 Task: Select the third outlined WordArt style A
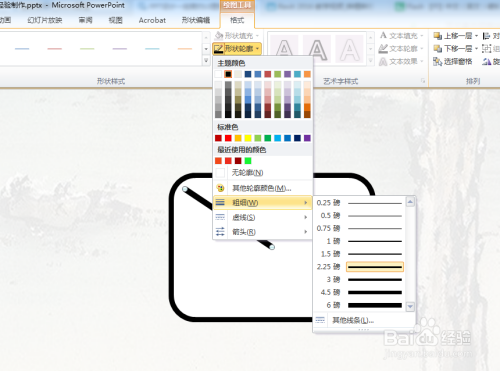pyautogui.click(x=349, y=49)
